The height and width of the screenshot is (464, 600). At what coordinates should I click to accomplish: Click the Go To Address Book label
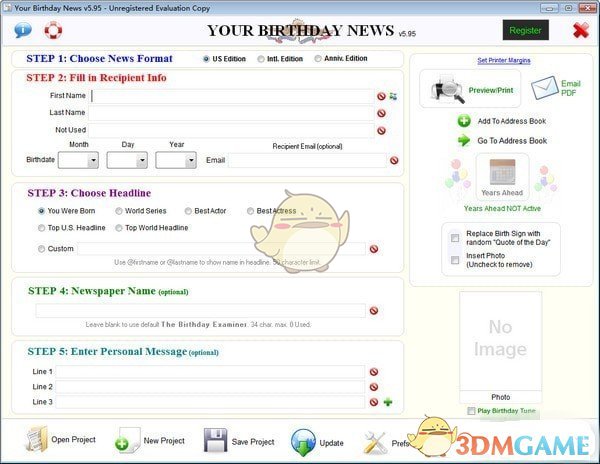[x=512, y=141]
